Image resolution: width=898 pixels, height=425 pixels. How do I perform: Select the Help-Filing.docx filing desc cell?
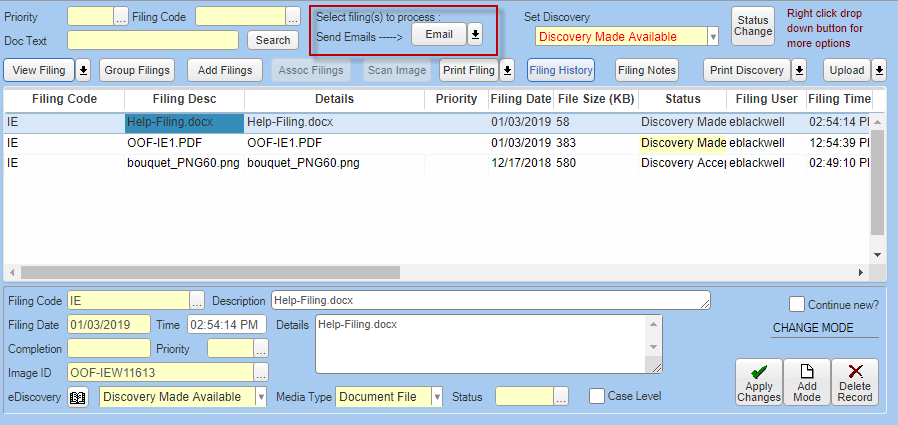[x=184, y=122]
